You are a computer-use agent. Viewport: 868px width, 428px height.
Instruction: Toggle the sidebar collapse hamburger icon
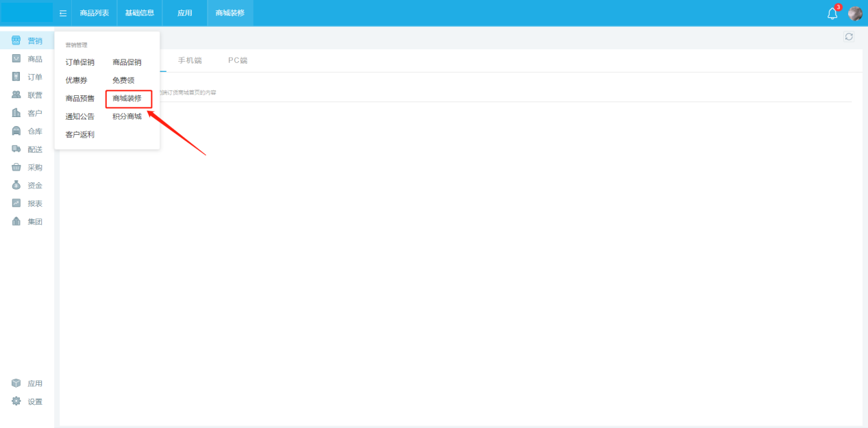tap(63, 13)
